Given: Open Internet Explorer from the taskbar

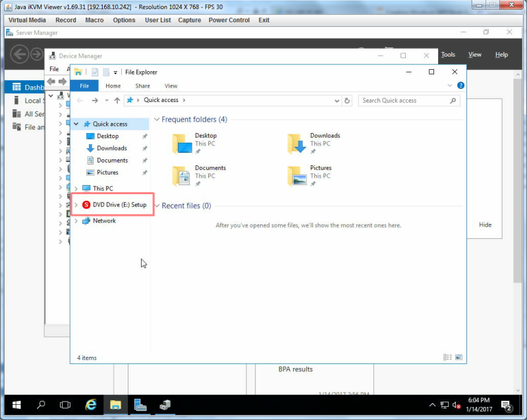Looking at the screenshot, I should tap(91, 405).
